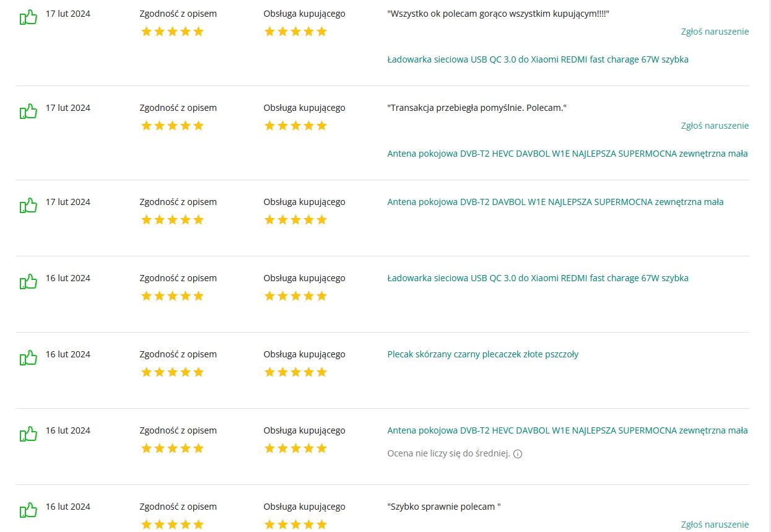771x532 pixels.
Task: Click "Obsługa kupującego" stars in "Szybko sprawnie" row
Action: click(295, 525)
